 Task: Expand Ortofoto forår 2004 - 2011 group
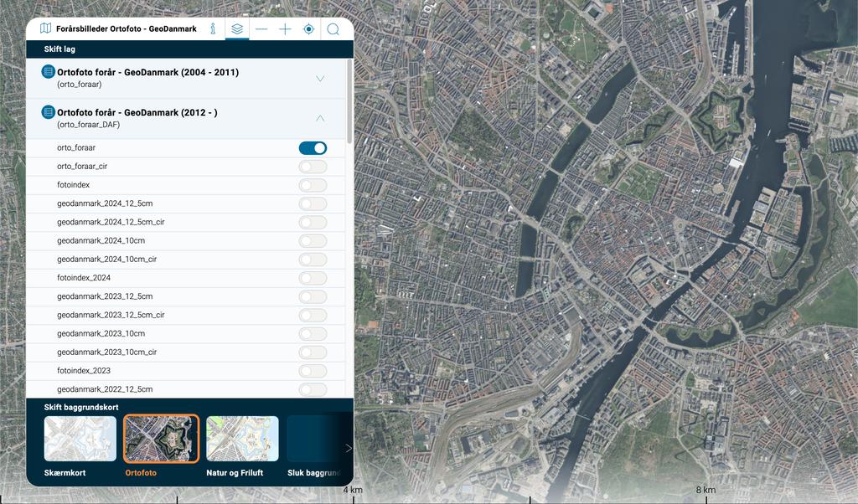point(320,79)
